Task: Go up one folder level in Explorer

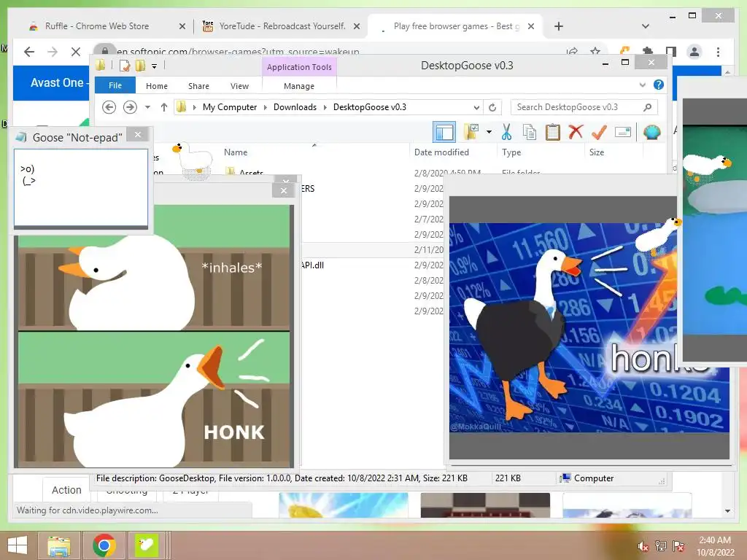Action: coord(164,107)
